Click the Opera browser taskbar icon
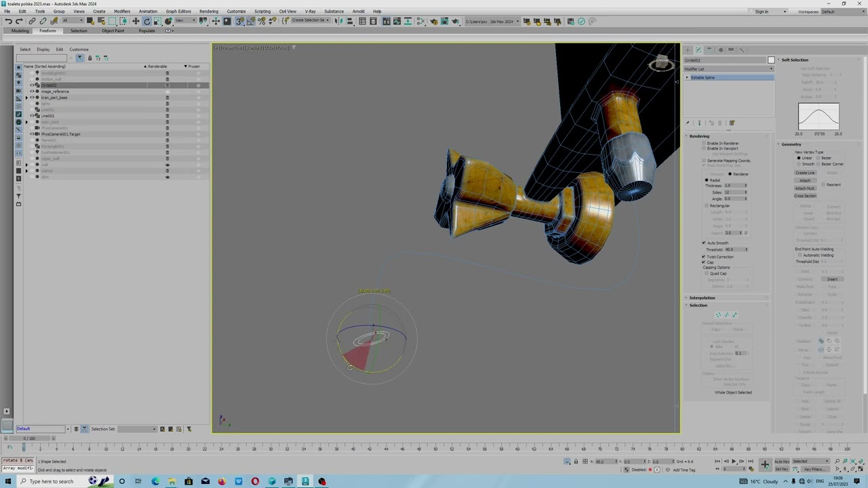Screen dimensions: 868x488 [255, 481]
